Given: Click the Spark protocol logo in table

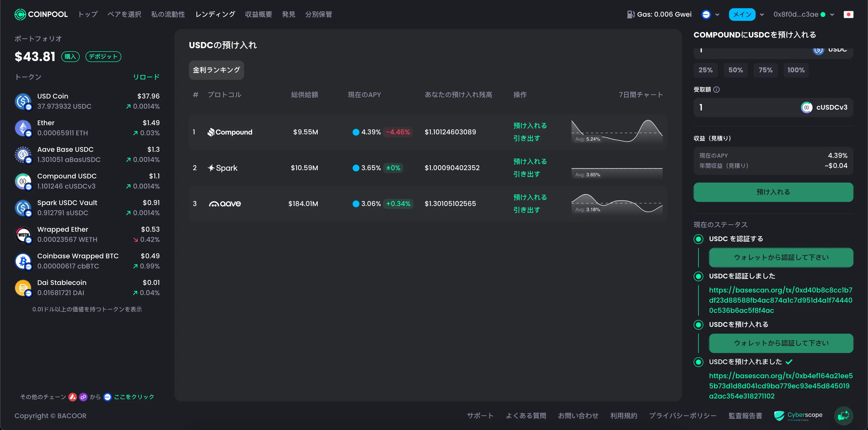Looking at the screenshot, I should tap(222, 168).
